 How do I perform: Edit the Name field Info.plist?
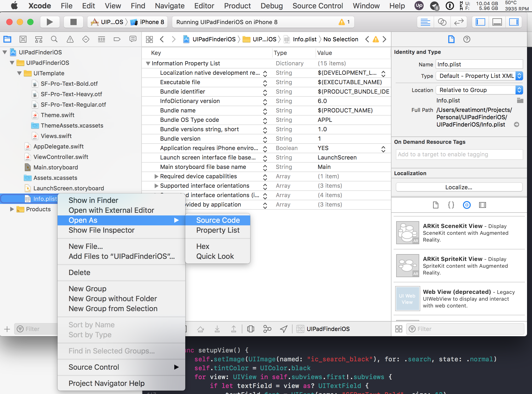pos(479,64)
